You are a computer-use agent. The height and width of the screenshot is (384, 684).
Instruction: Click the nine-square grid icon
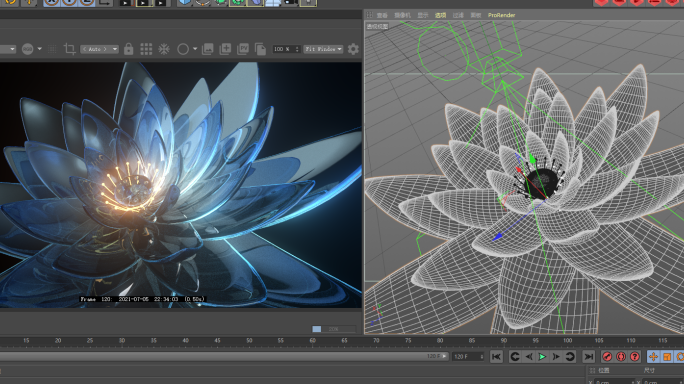146,49
